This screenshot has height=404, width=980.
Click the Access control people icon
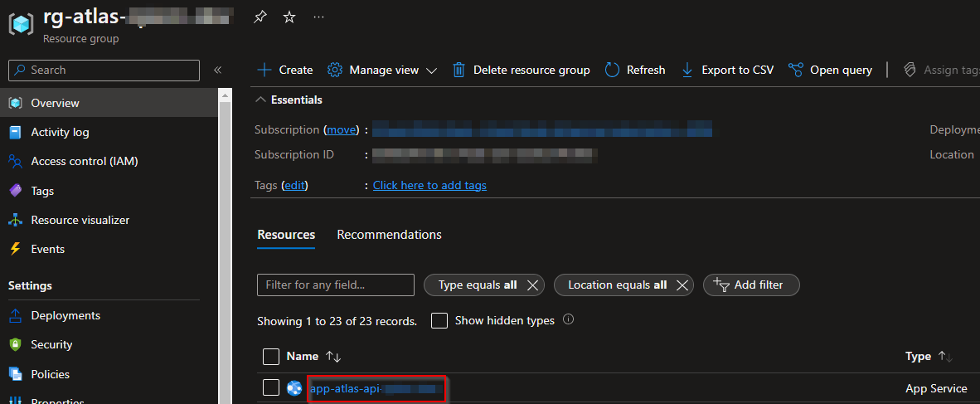pos(16,161)
